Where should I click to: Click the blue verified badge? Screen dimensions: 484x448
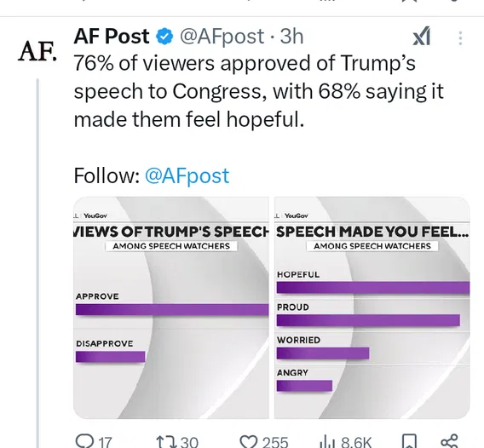(x=164, y=37)
